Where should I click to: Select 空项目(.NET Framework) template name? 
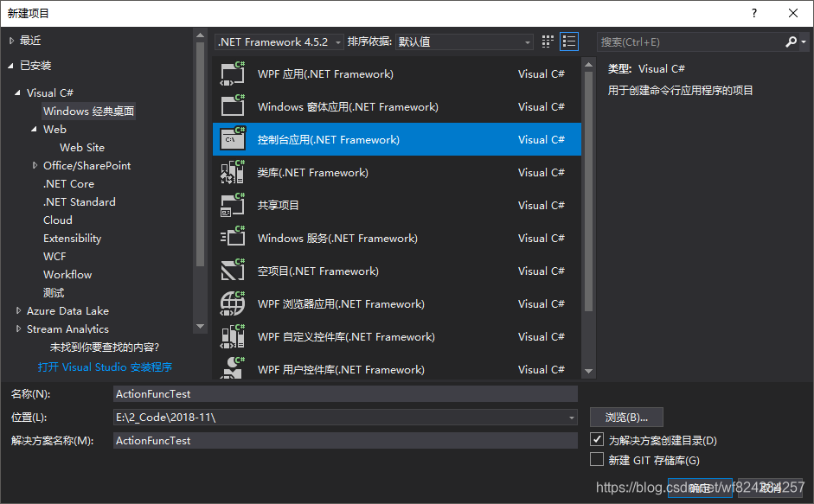(x=318, y=271)
